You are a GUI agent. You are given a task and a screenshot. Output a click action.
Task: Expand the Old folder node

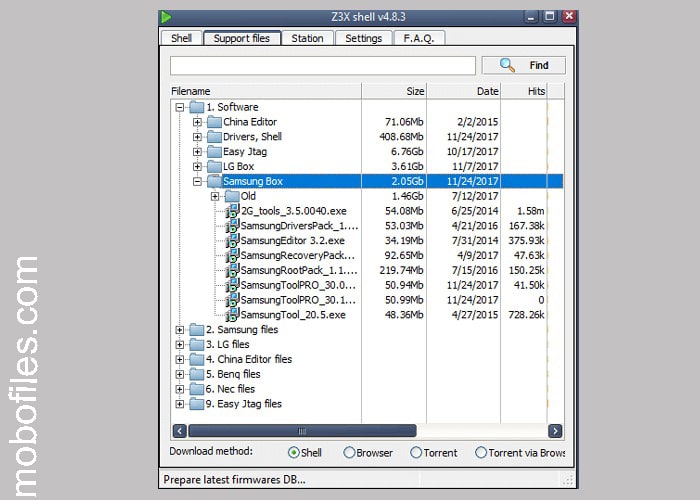(x=215, y=196)
